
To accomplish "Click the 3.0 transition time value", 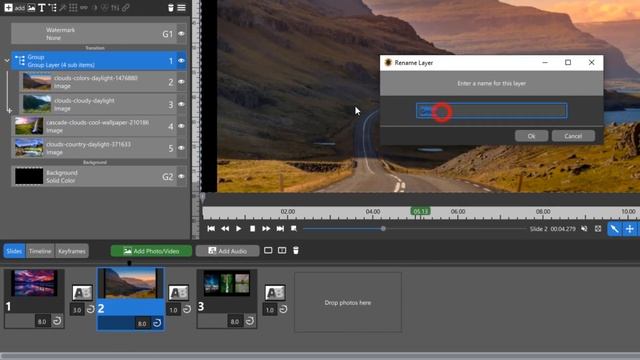I will pos(77,310).
